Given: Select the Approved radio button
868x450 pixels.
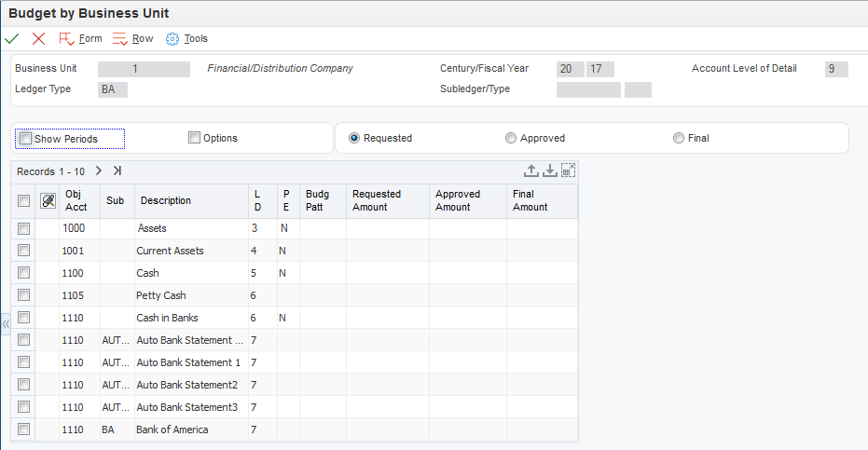Looking at the screenshot, I should pos(511,138).
